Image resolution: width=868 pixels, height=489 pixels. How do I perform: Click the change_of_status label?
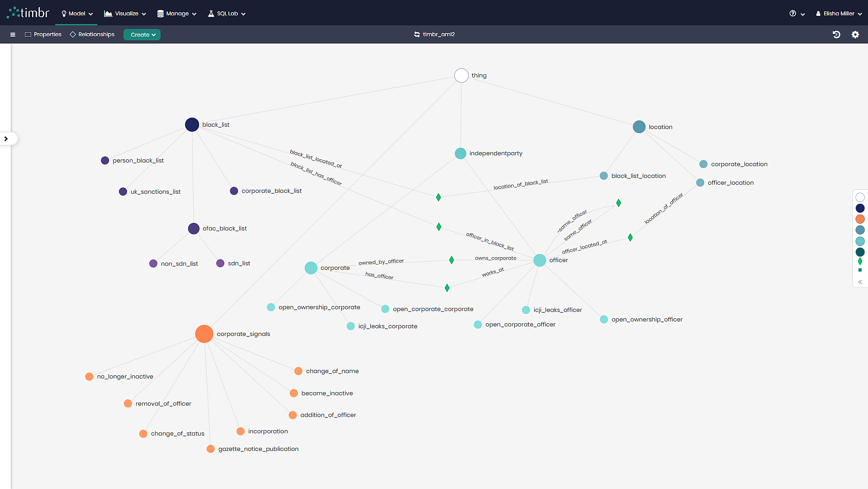[x=177, y=434]
